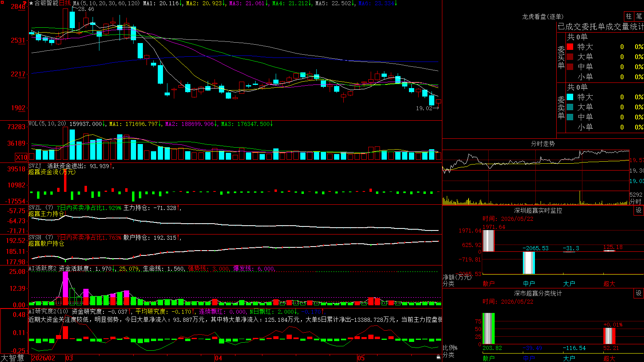Screen dimensions: 644x362
Task: Click the 19.02 low price annotation
Action: [424, 108]
